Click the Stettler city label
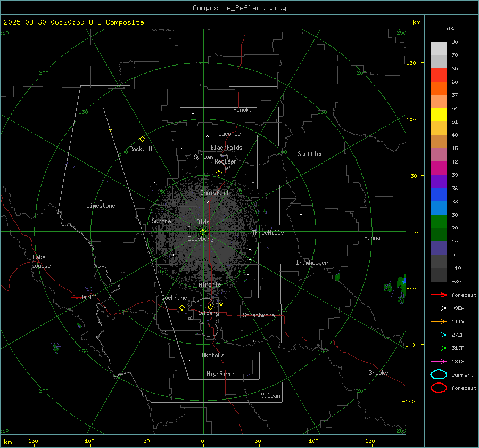This screenshot has width=479, height=448. [x=310, y=154]
